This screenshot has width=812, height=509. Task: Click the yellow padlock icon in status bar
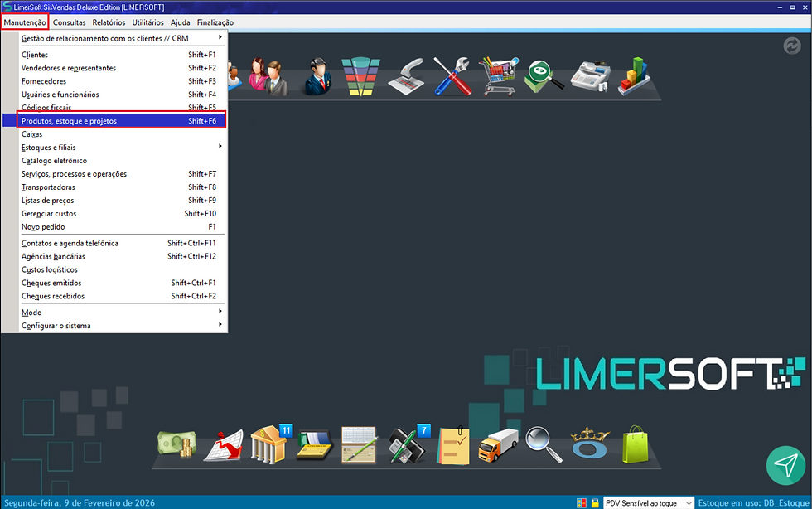click(595, 502)
